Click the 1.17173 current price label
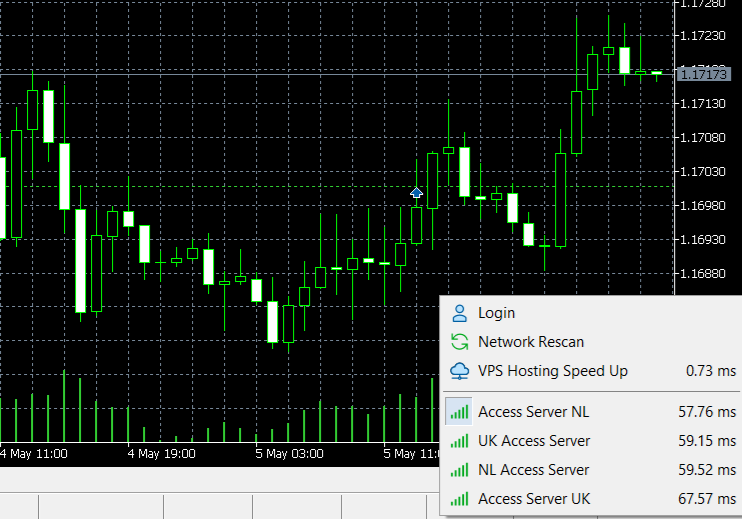Screen dimensions: 742x519 point(704,74)
